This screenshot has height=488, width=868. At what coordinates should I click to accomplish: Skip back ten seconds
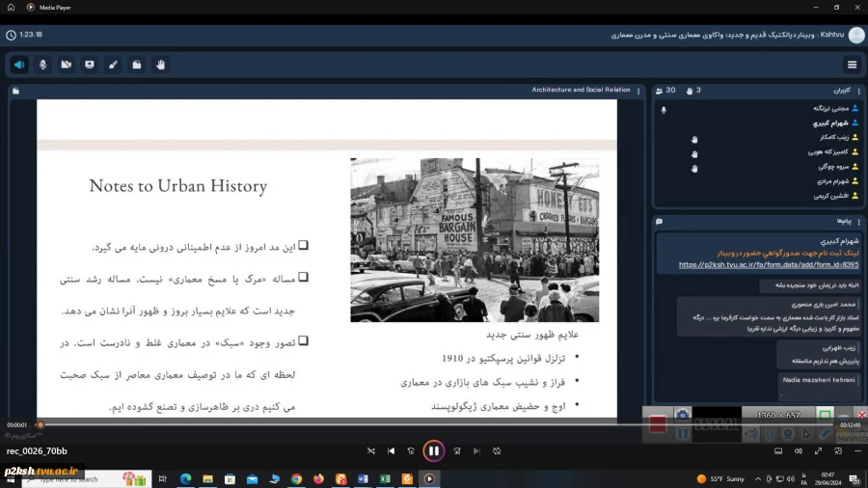411,451
